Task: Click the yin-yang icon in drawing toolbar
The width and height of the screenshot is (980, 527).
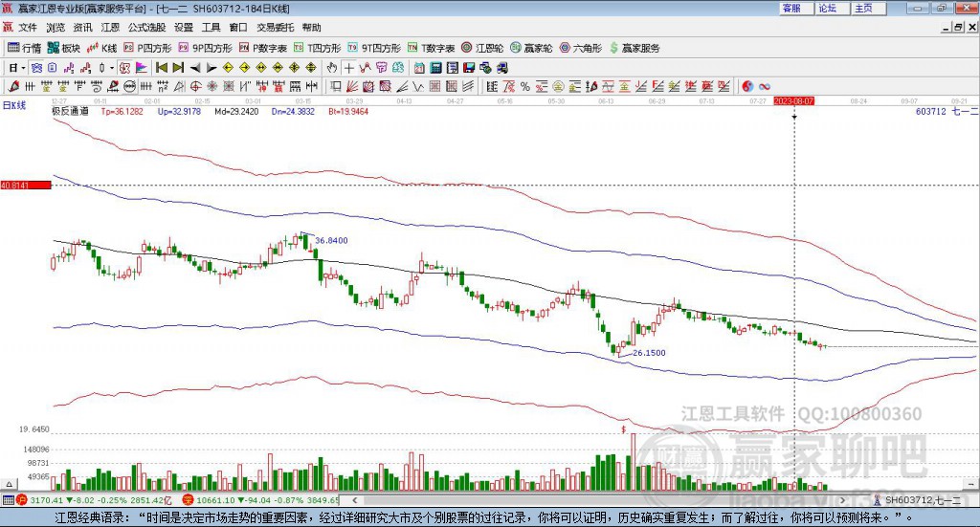Action: (748, 86)
